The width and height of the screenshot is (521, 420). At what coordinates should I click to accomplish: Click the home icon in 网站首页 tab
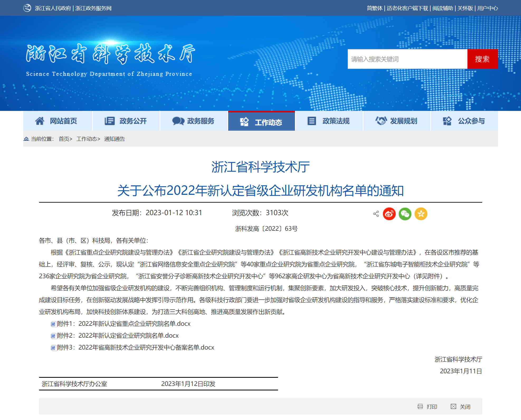pyautogui.click(x=40, y=121)
